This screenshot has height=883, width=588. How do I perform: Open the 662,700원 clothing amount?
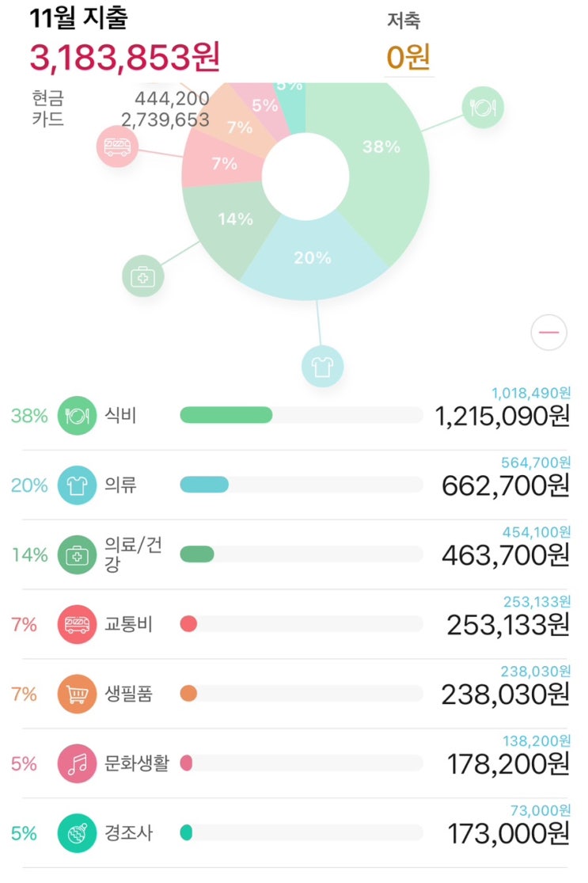click(505, 486)
